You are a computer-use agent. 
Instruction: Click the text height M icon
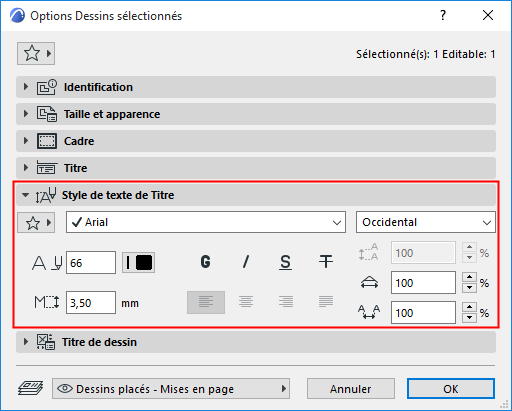[x=47, y=302]
